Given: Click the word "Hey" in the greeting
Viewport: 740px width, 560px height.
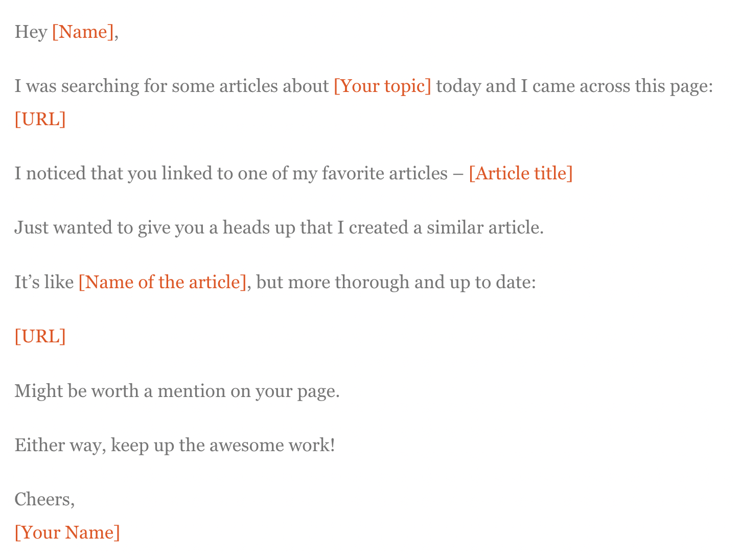Looking at the screenshot, I should click(x=31, y=32).
